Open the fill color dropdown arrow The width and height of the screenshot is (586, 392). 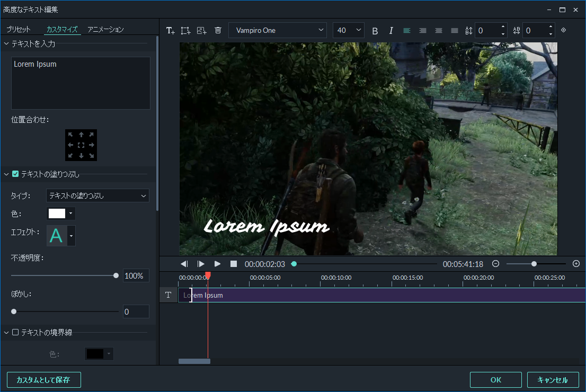pyautogui.click(x=70, y=213)
